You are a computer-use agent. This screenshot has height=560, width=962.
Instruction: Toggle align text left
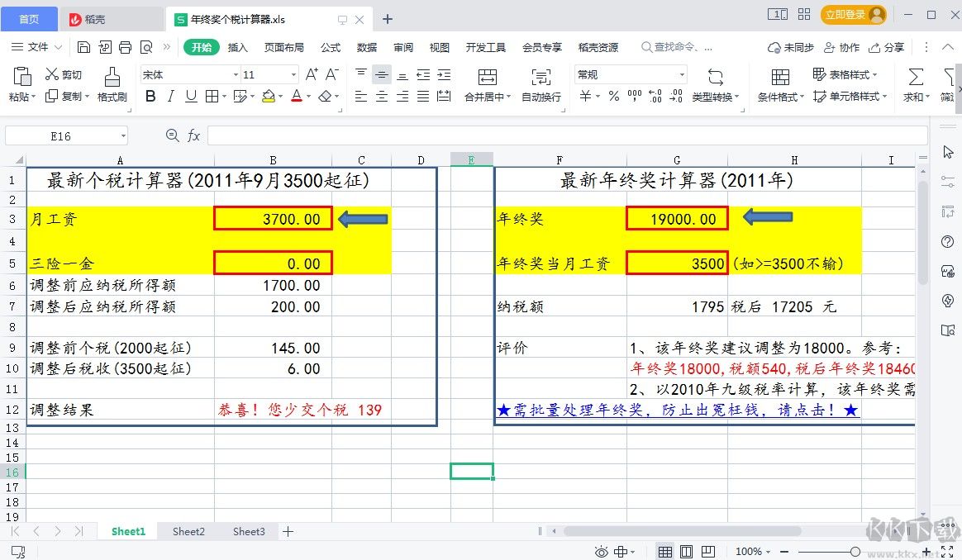click(x=361, y=97)
